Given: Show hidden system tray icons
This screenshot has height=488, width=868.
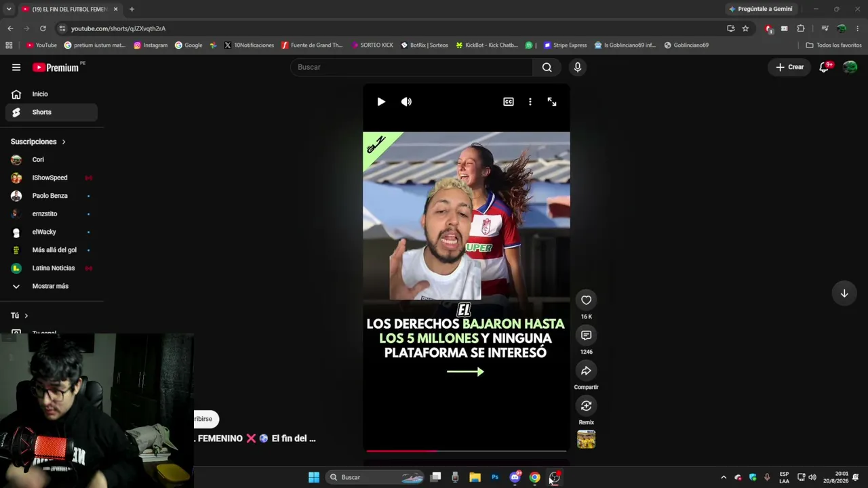Looking at the screenshot, I should (724, 477).
